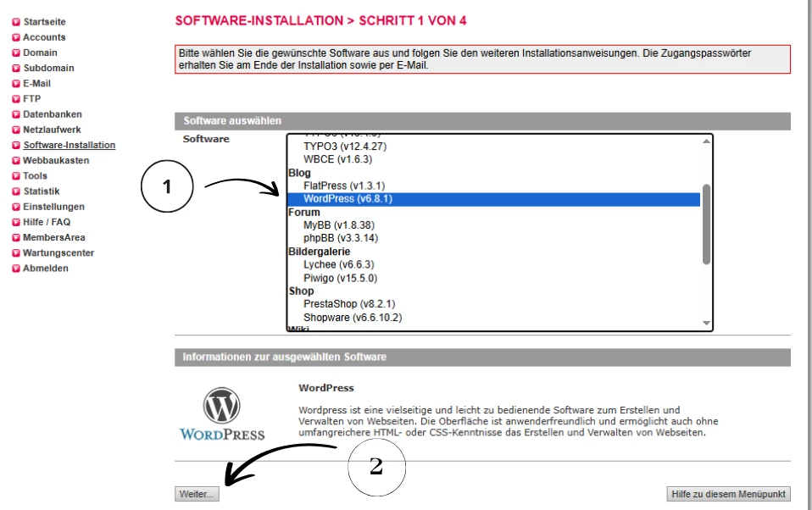Click the software list scrollbar thumb

pos(706,225)
